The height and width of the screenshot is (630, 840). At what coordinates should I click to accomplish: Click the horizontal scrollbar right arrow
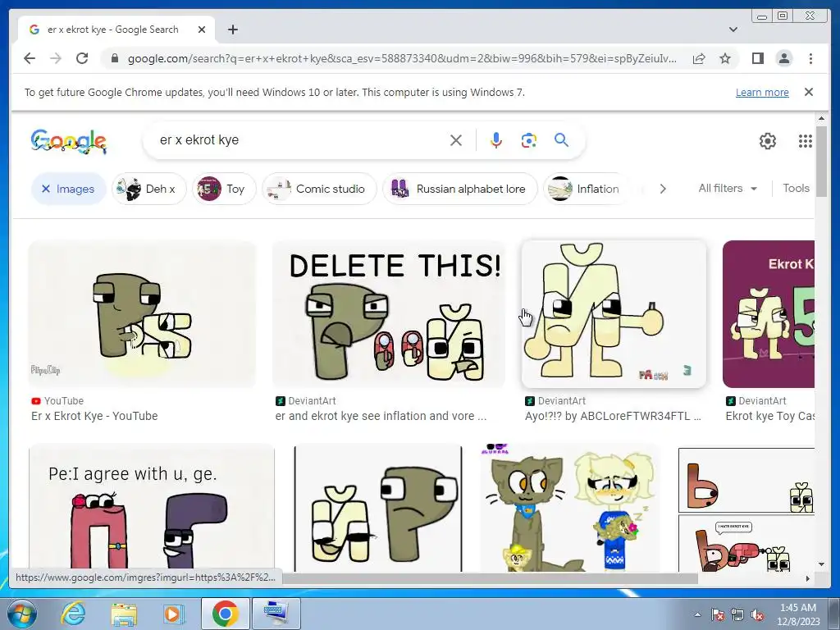point(808,578)
